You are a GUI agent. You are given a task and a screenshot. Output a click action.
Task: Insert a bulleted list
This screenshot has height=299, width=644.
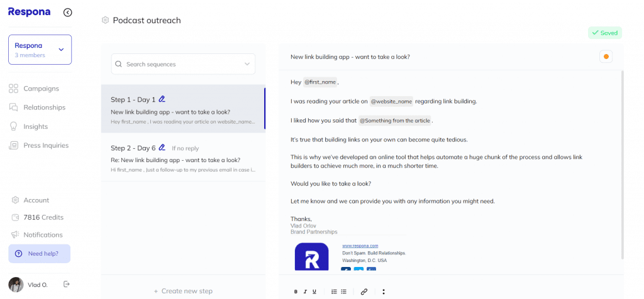tap(344, 291)
